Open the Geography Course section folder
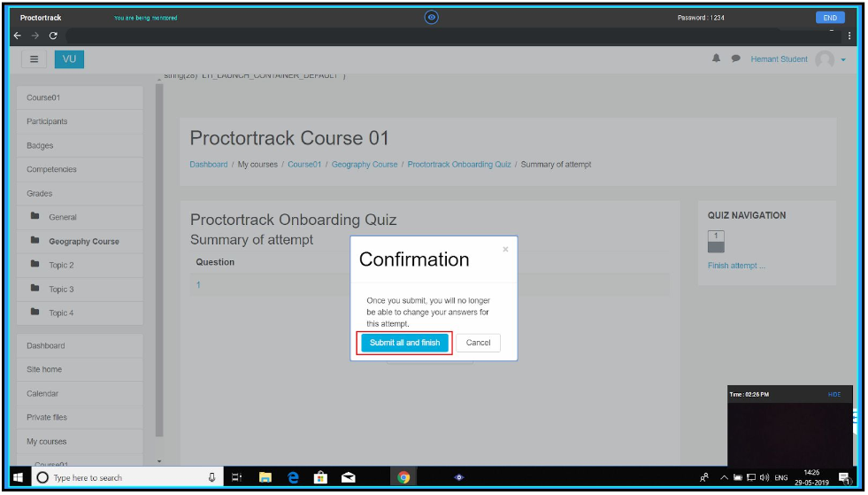 tap(80, 241)
